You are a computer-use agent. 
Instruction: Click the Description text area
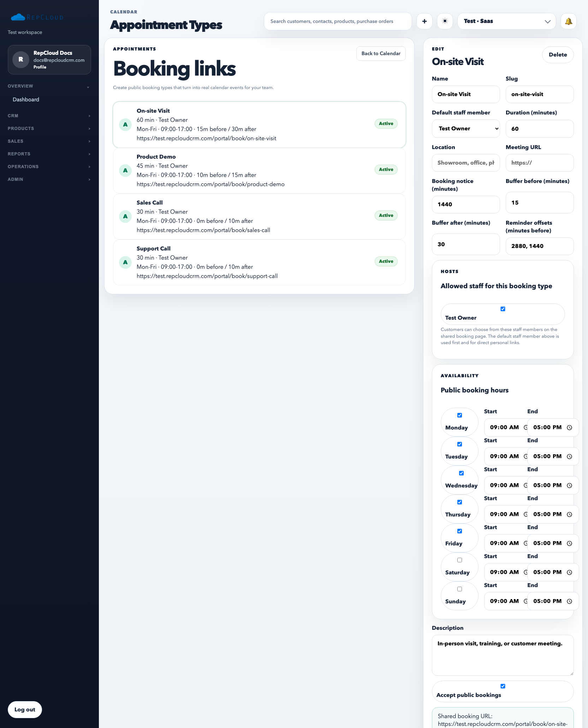[x=503, y=655]
